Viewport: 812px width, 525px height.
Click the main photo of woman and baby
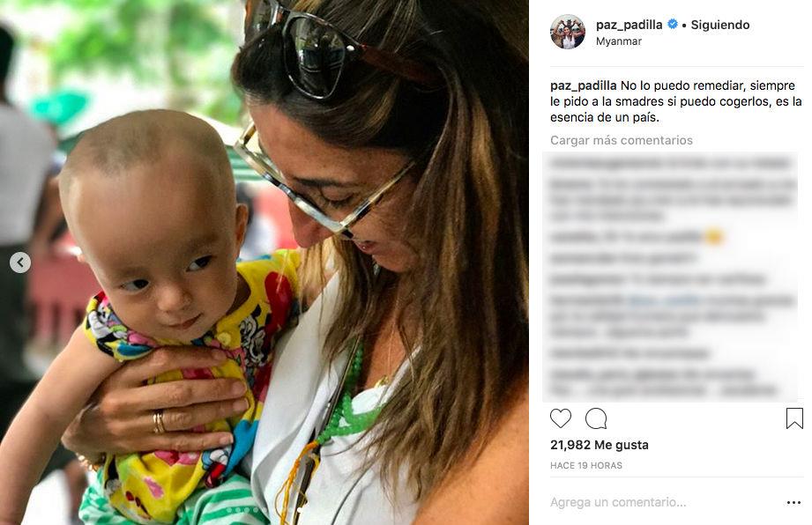tap(264, 262)
